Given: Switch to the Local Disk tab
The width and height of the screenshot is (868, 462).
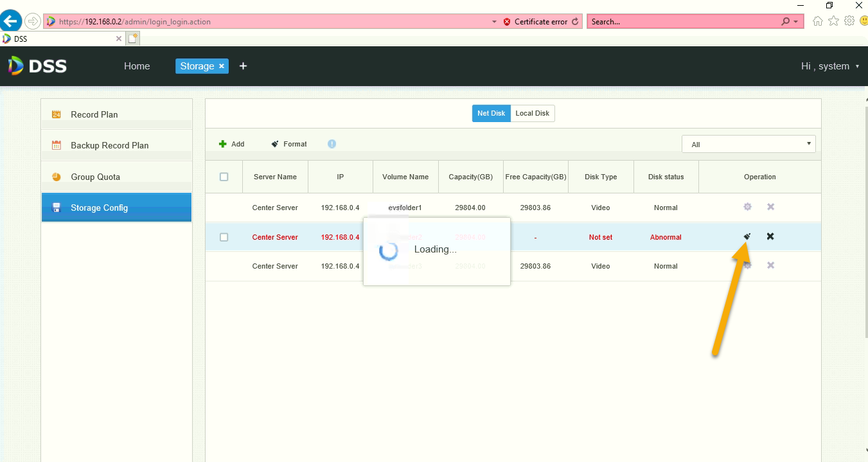Looking at the screenshot, I should [x=533, y=113].
